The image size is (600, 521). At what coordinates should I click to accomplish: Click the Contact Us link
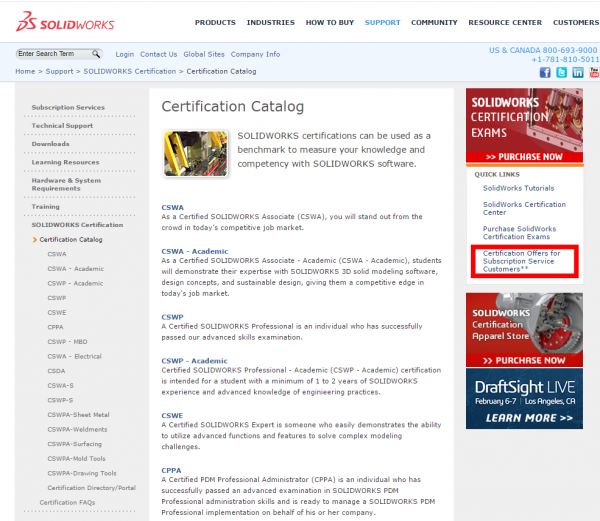pos(158,54)
